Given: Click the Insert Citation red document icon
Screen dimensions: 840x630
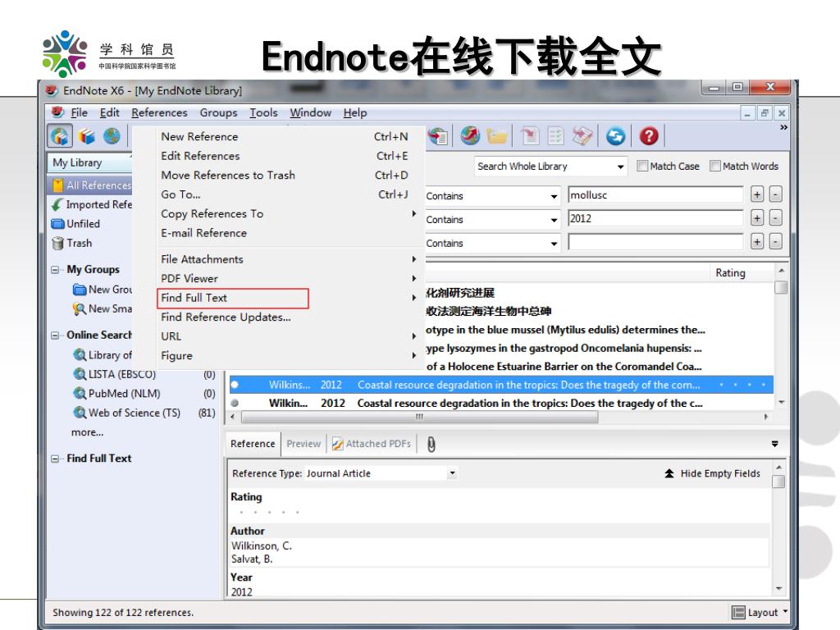Looking at the screenshot, I should pyautogui.click(x=530, y=136).
